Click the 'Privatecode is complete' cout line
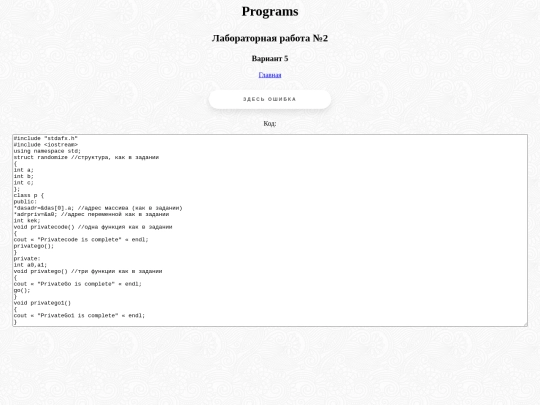This screenshot has width=540, height=405. (x=81, y=240)
